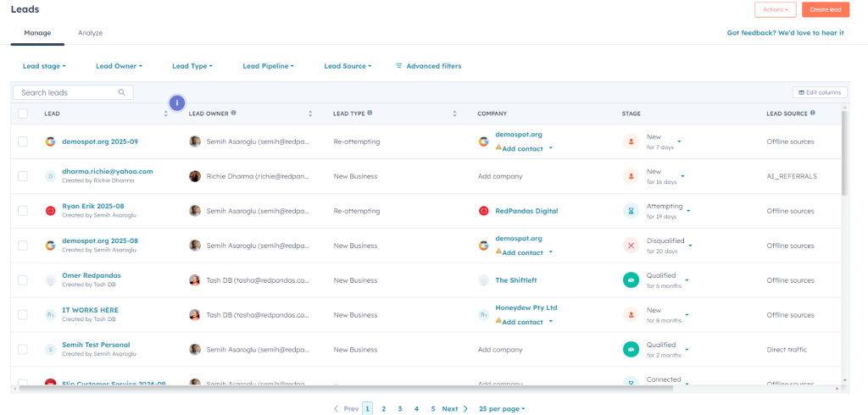
Task: Expand stage dropdown arrow for Disqualified lead
Action: pos(691,246)
